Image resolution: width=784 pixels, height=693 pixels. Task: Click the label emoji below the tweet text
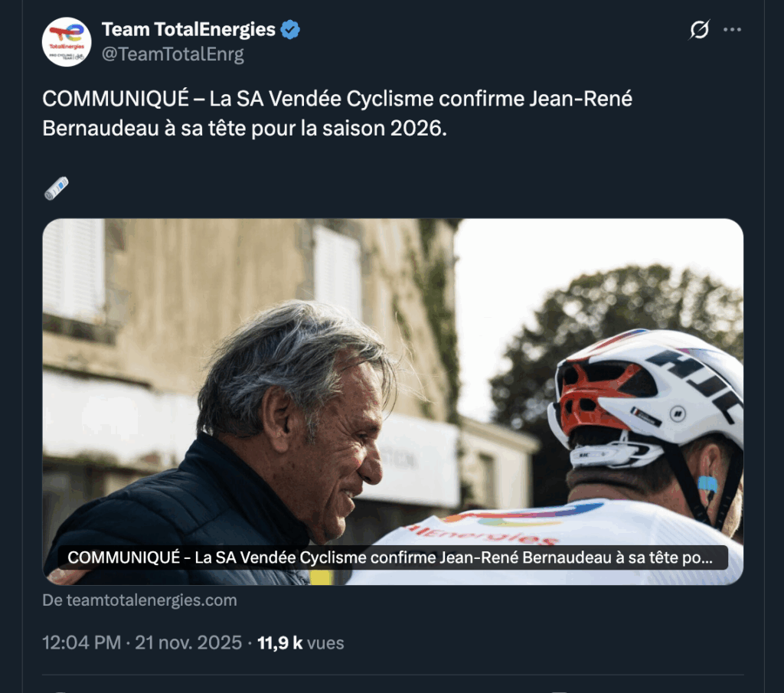(57, 188)
